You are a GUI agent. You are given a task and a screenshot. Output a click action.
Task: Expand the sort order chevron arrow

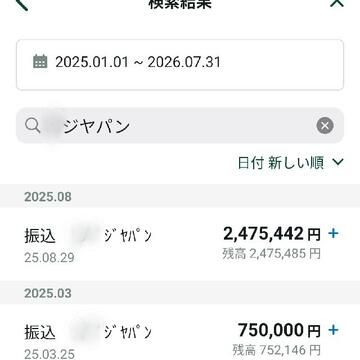338,162
